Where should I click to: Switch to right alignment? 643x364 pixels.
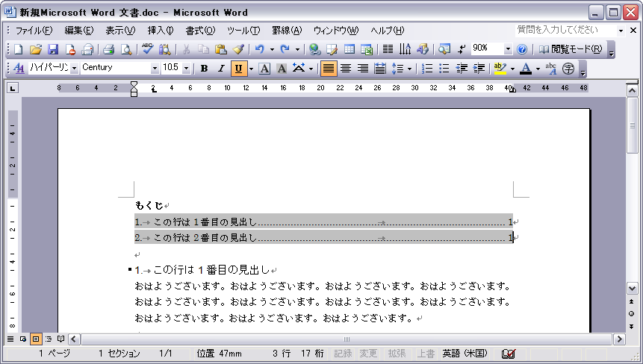[x=363, y=69]
